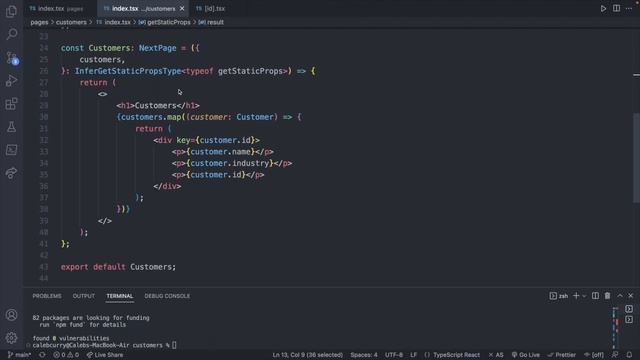This screenshot has height=360, width=640.
Task: Open the Manage gear icon
Action: [x=11, y=338]
